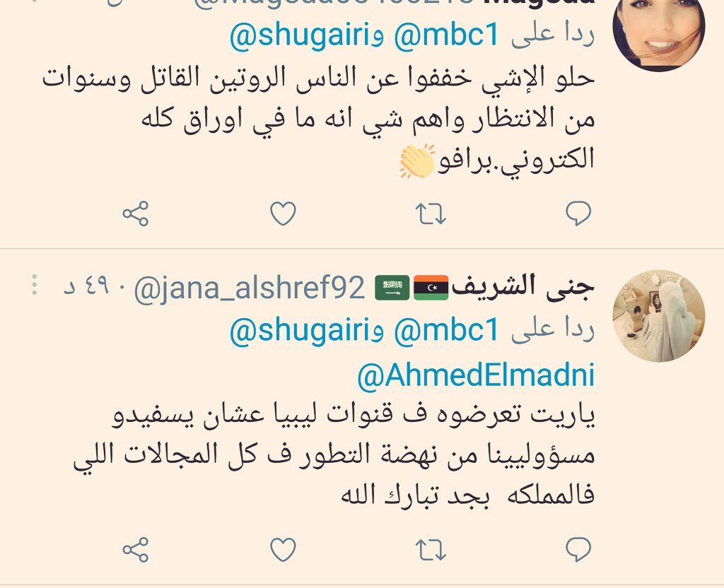Open @mbc1 mention in jana_alshref92's reply

pos(447,330)
